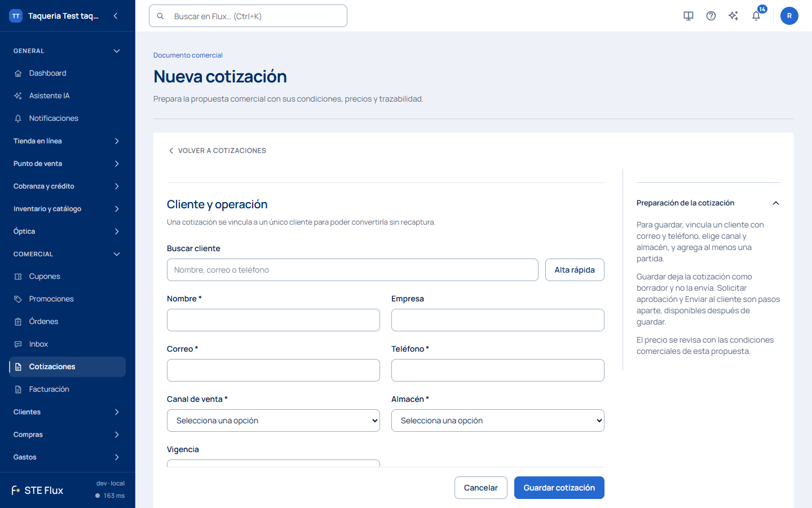
Task: Click the Nombre input field
Action: click(273, 320)
